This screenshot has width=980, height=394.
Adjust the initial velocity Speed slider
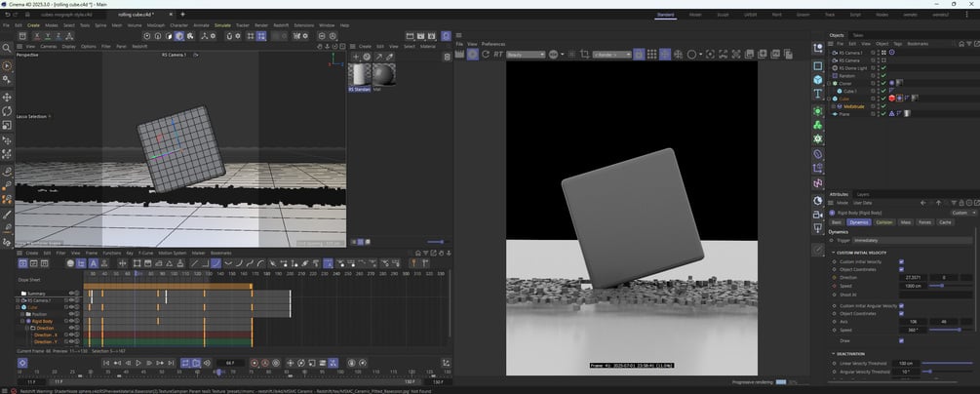pyautogui.click(x=952, y=285)
